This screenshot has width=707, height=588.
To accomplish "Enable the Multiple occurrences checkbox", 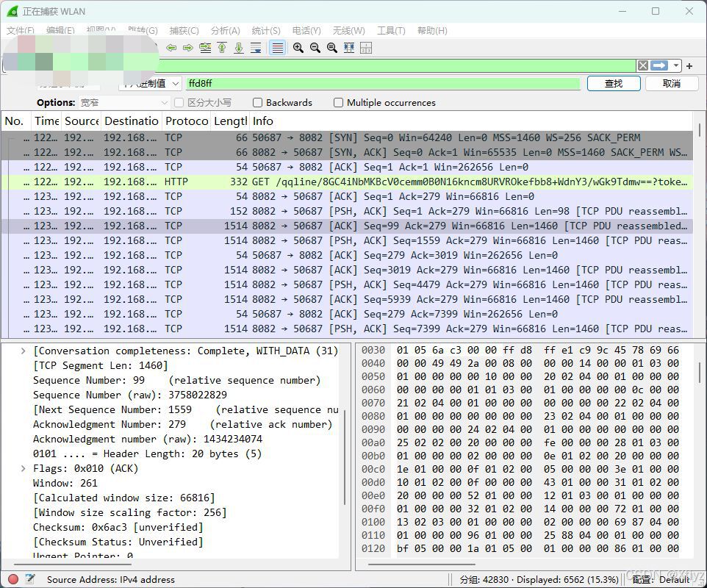I will (338, 103).
